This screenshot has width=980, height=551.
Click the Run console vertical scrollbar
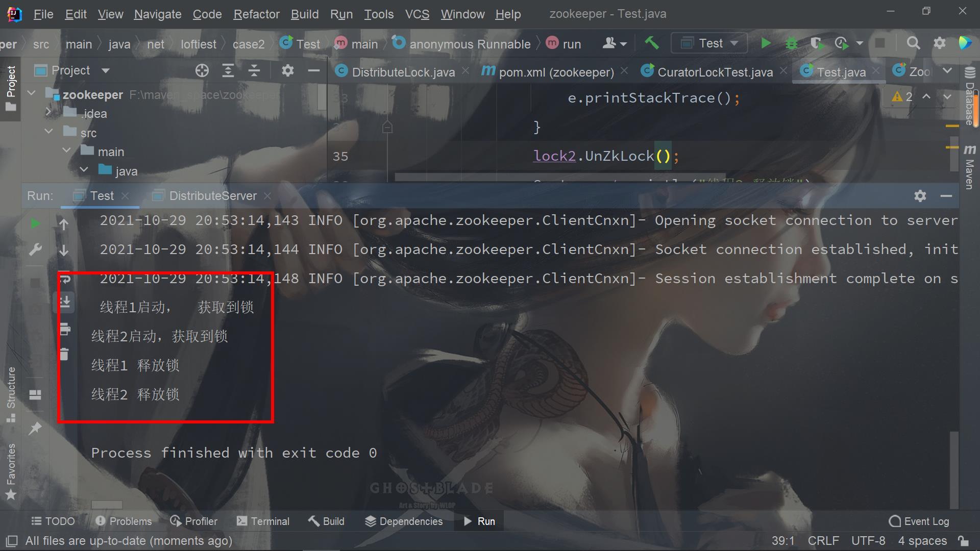(953, 469)
